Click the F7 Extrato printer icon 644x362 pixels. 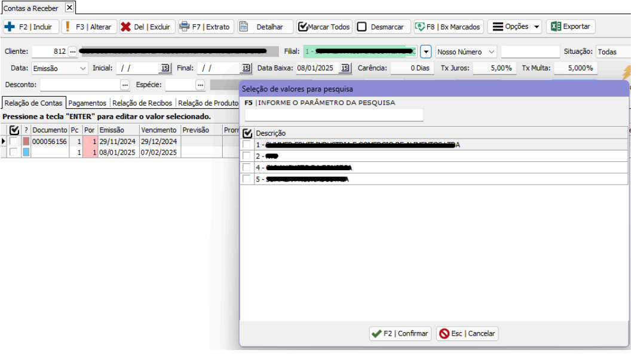pos(185,27)
